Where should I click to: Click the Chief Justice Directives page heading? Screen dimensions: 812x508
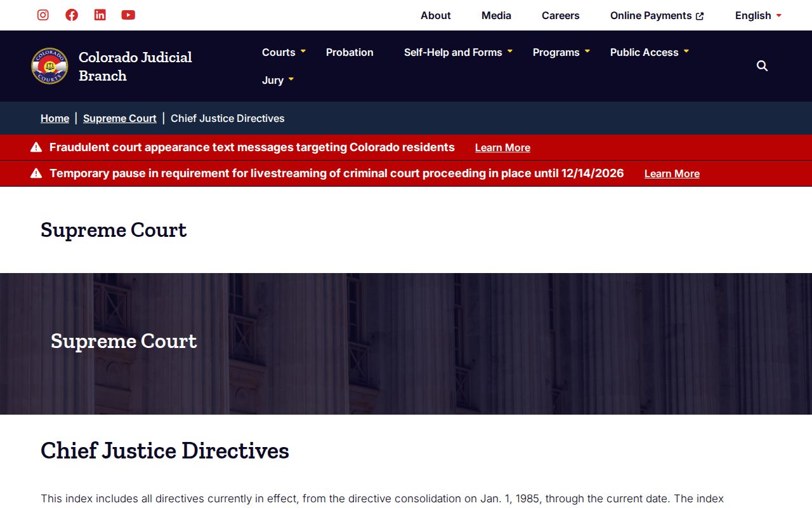click(165, 450)
